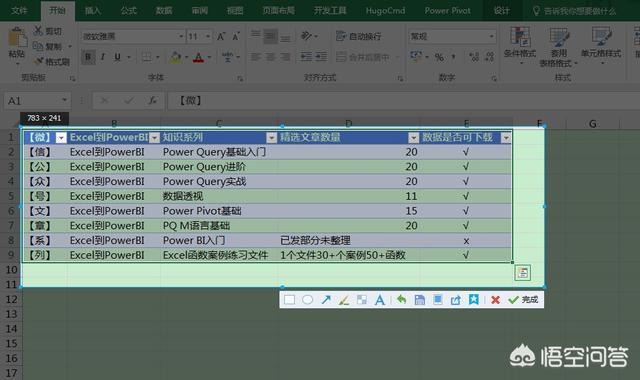
Task: Finish screenshot with 完成 button
Action: click(524, 300)
